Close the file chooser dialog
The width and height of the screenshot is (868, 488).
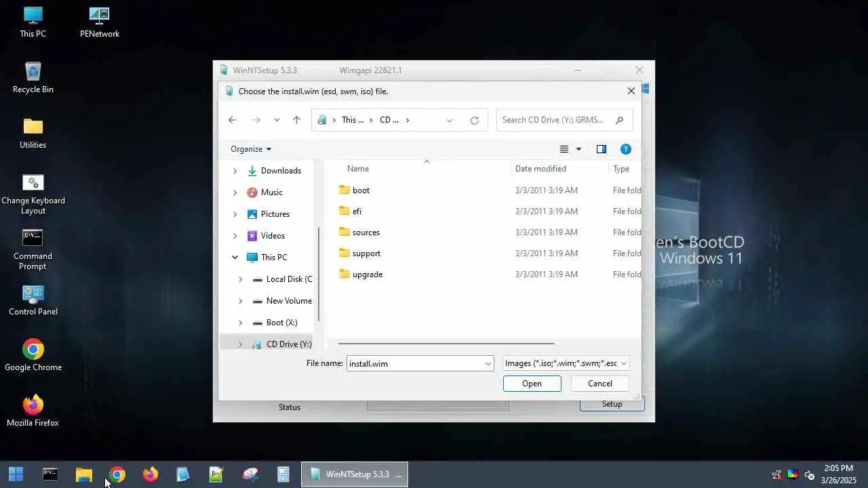tap(631, 91)
